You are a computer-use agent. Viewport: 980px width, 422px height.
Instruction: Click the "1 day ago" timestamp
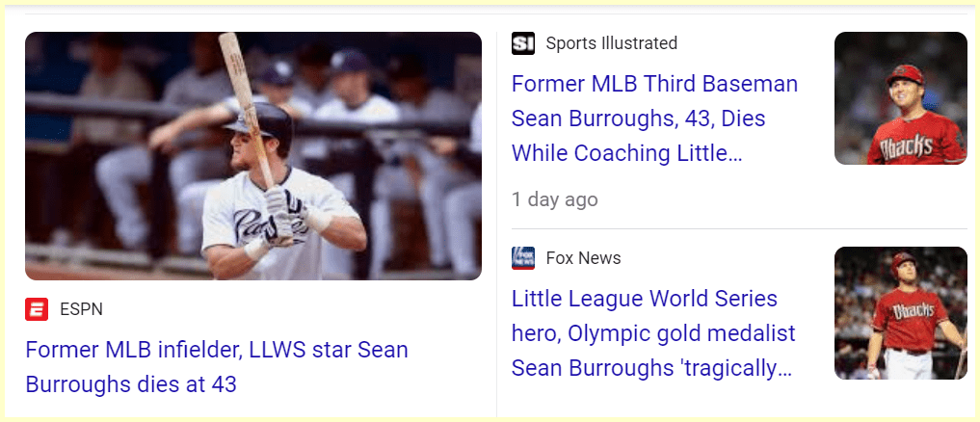554,199
